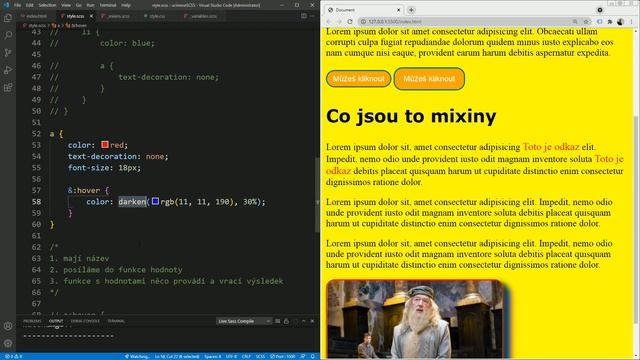640x360 pixels.
Task: Select SCSS language mode in status bar
Action: 260,356
